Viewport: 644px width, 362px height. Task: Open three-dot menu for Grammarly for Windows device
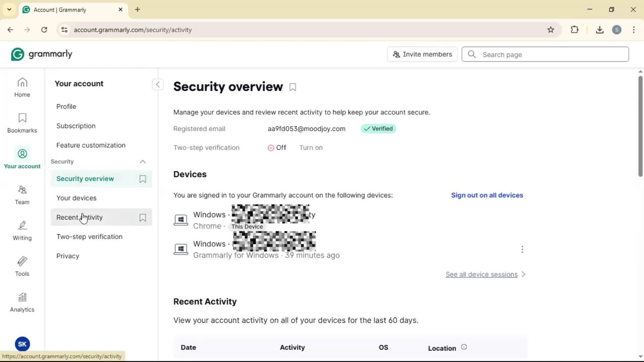(x=522, y=249)
